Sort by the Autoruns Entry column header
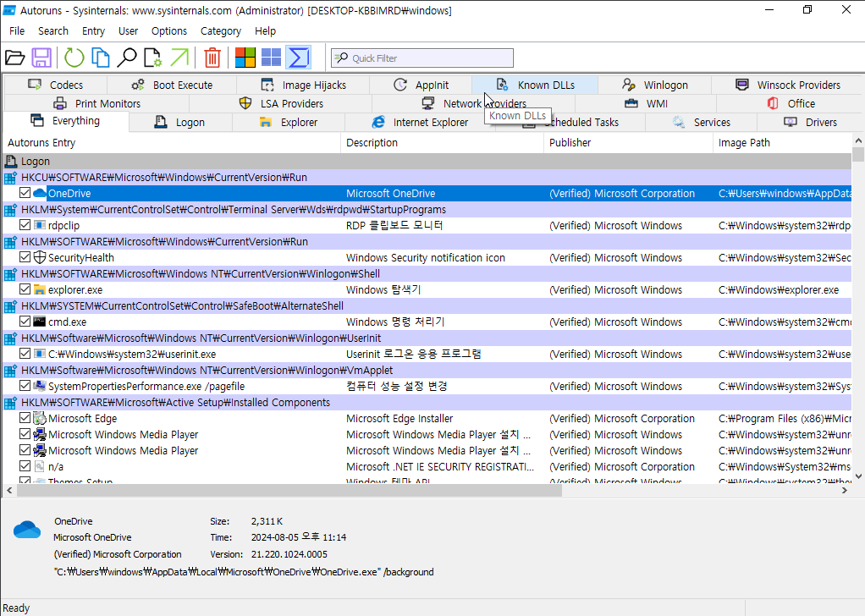The width and height of the screenshot is (865, 616). tap(172, 143)
